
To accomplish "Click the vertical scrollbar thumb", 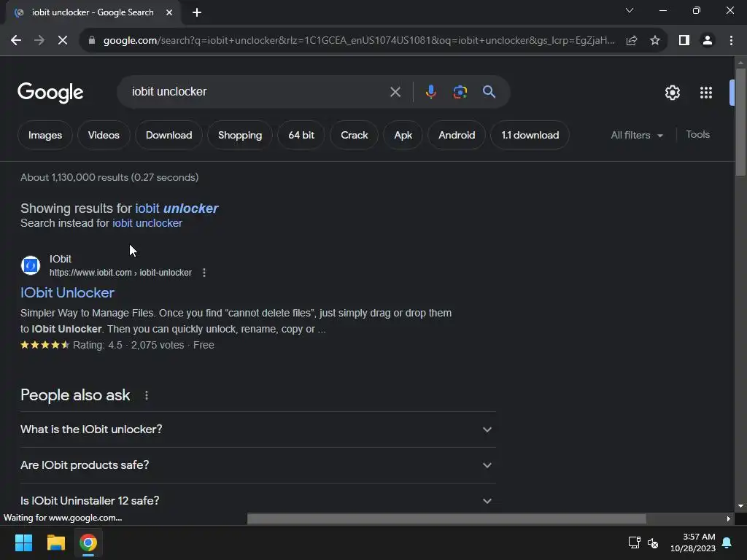I will tap(740, 122).
